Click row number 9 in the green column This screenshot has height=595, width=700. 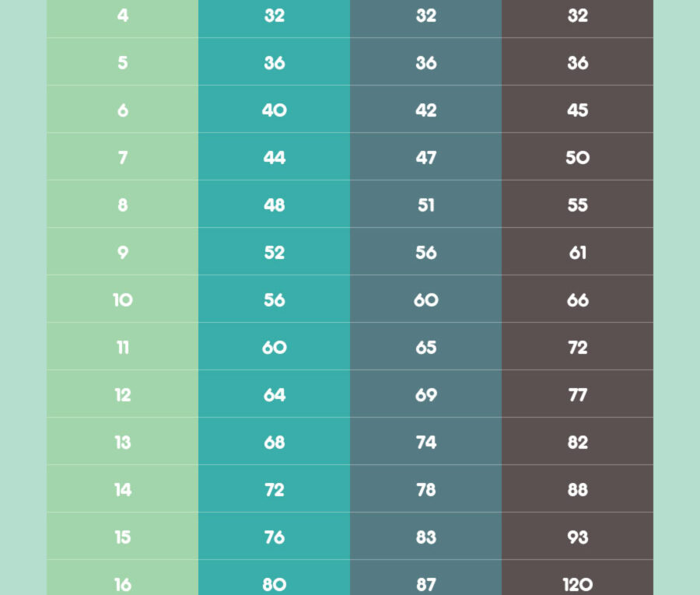123,253
